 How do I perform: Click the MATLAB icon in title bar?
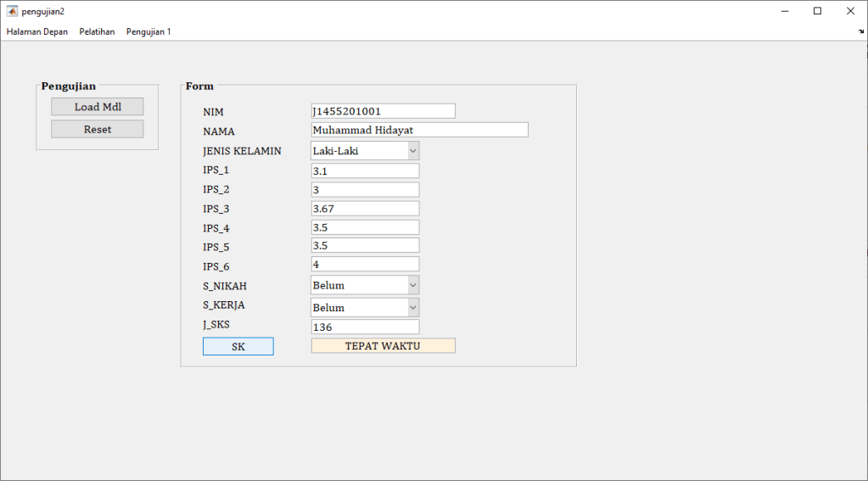click(x=12, y=11)
